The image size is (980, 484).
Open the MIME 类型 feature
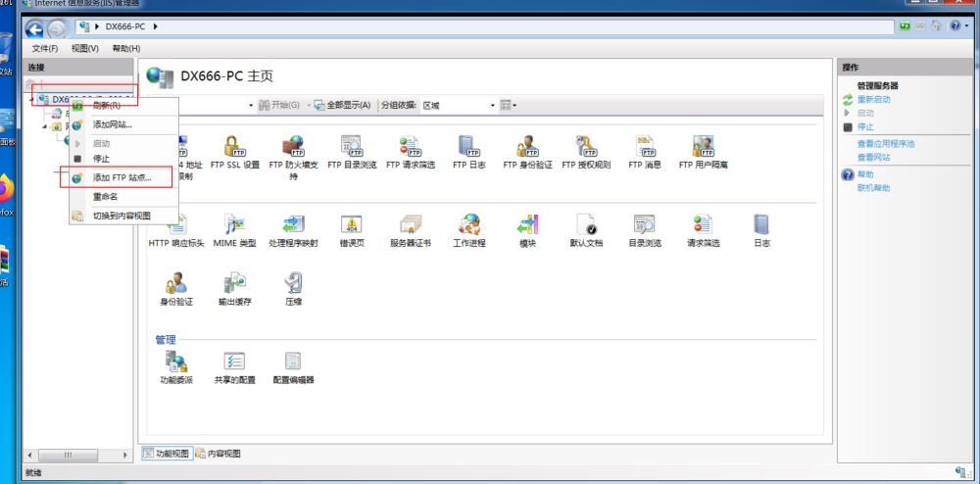click(235, 230)
